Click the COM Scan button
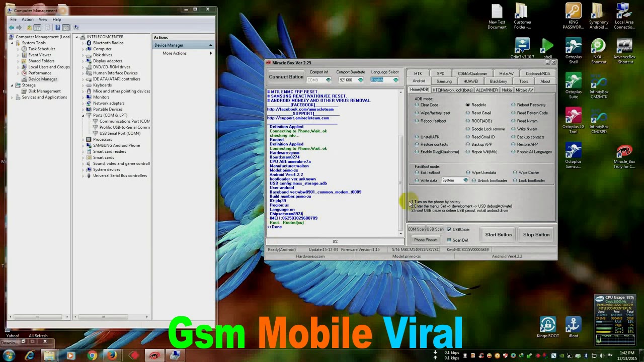This screenshot has width=644, height=362. click(417, 230)
